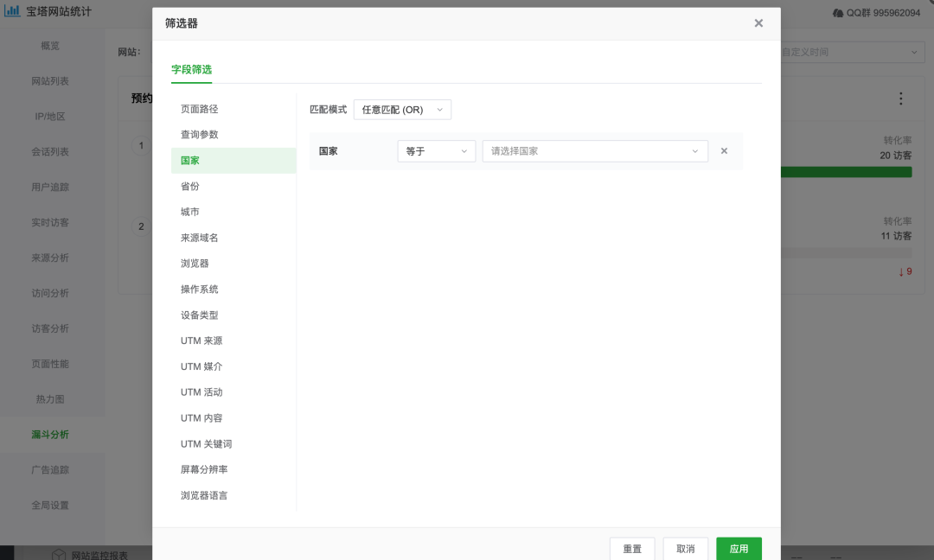Screen dimensions: 934x560
Task: Go to 访问分析 in the sidebar
Action: pos(51,293)
